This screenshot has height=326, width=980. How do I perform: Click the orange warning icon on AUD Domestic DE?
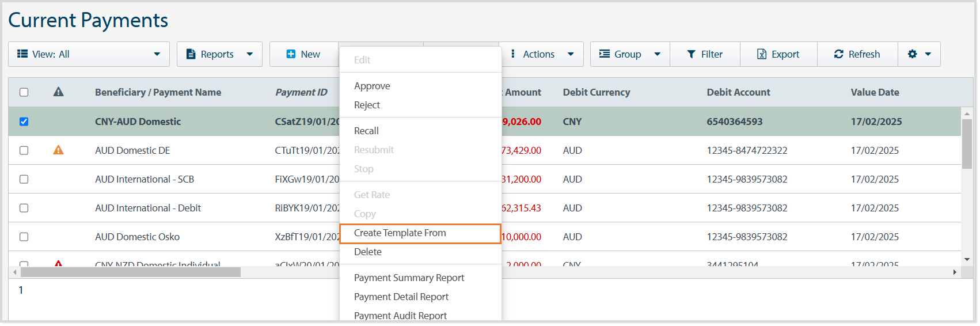point(58,150)
